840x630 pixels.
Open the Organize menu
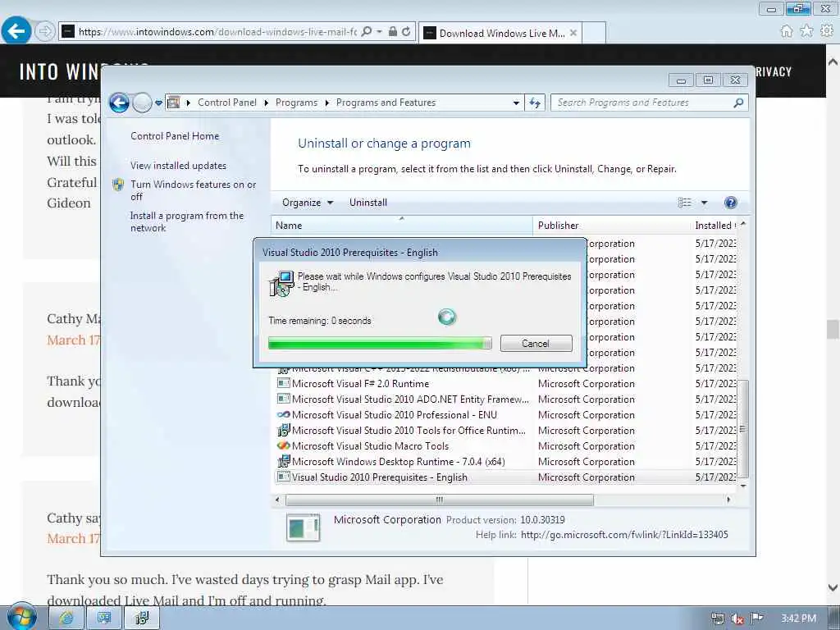(308, 203)
